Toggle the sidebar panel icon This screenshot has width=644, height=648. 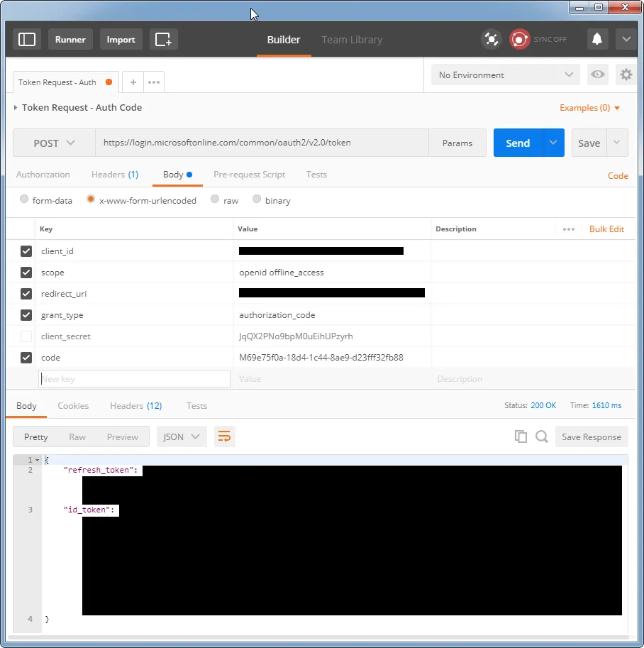click(x=27, y=40)
